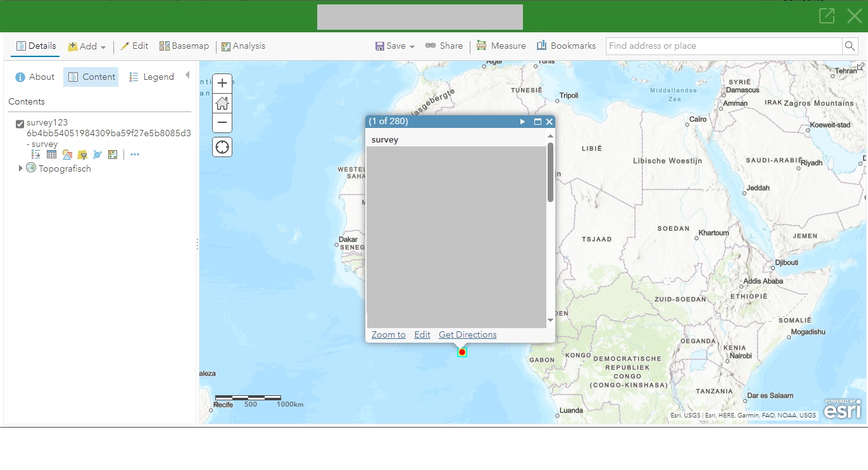This screenshot has height=470, width=868.
Task: Click the Cluster Points icon for survey123
Action: (x=97, y=154)
